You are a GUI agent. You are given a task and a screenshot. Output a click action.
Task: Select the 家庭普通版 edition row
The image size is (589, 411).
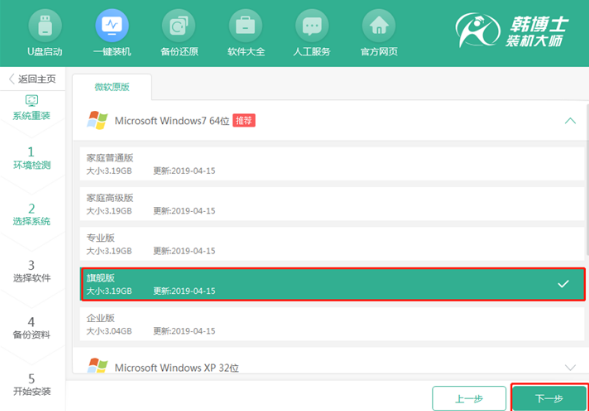tap(332, 164)
